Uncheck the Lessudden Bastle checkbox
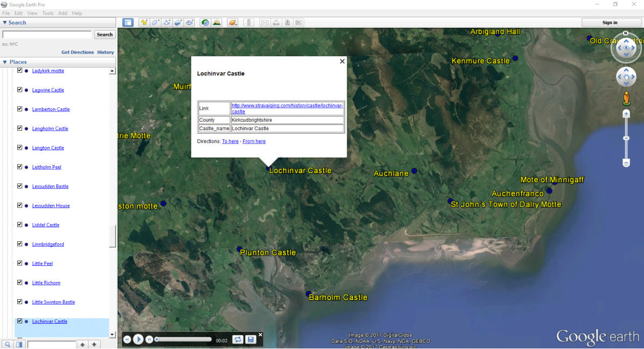644x349 pixels. [20, 186]
